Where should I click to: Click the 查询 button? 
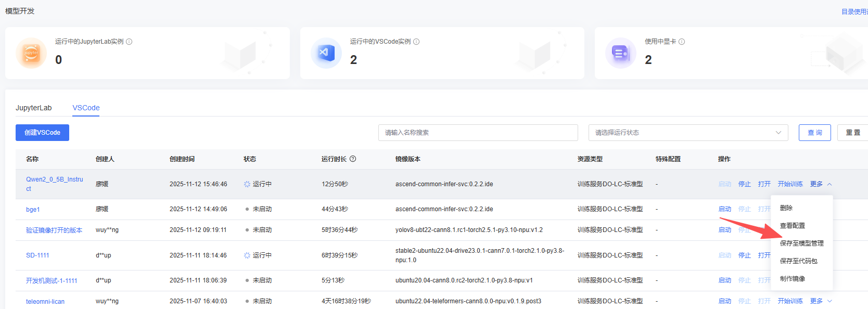point(814,133)
